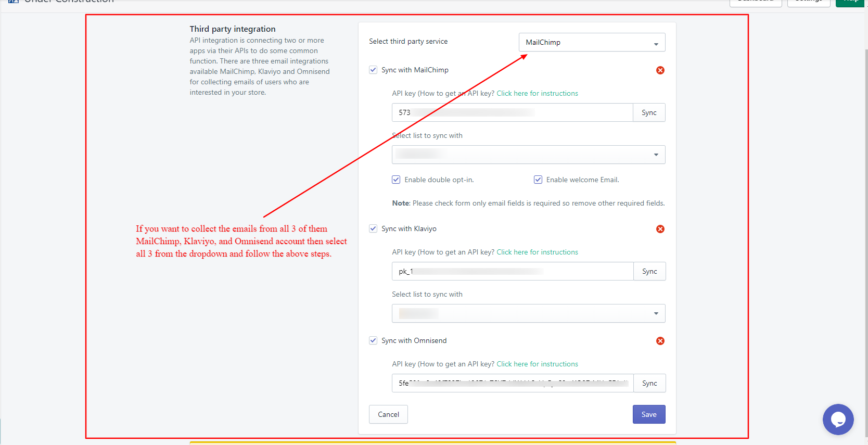Click the Save button
Viewport: 868px width, 445px height.
tap(649, 414)
